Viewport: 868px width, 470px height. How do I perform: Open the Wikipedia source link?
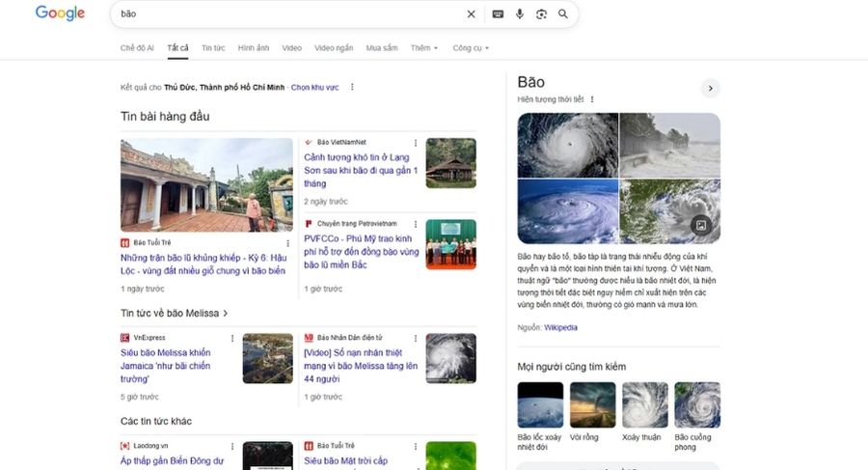pos(560,327)
